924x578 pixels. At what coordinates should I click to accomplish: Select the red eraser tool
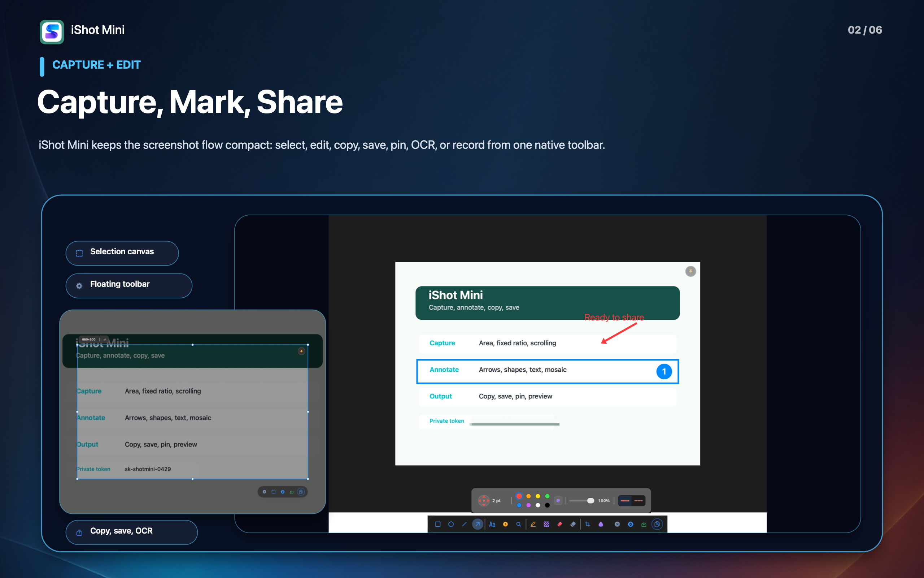[560, 524]
